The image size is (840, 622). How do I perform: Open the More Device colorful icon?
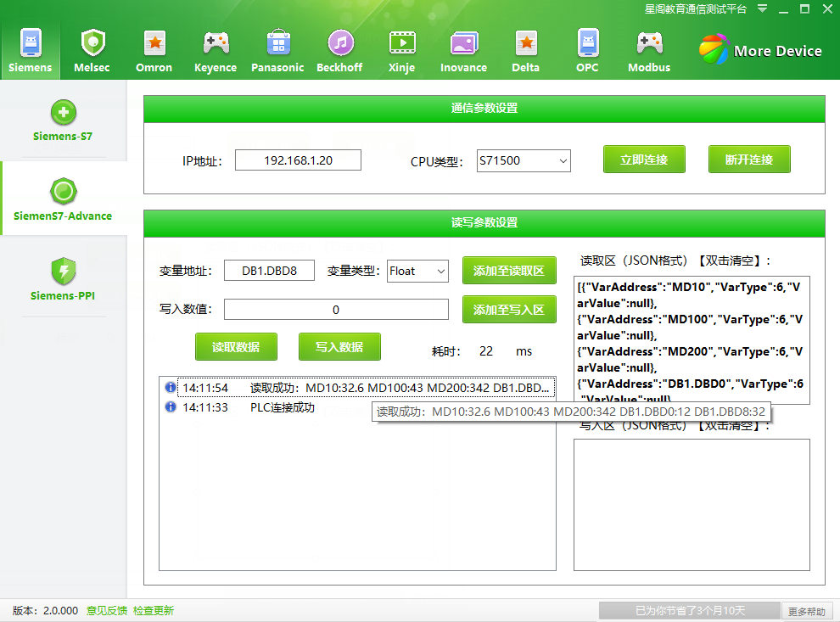pos(714,49)
